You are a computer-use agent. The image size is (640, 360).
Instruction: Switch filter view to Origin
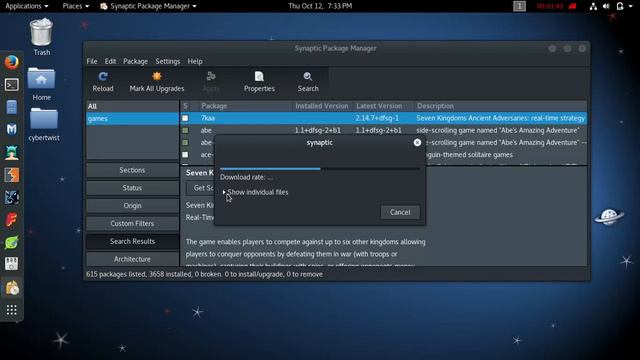pyautogui.click(x=132, y=206)
